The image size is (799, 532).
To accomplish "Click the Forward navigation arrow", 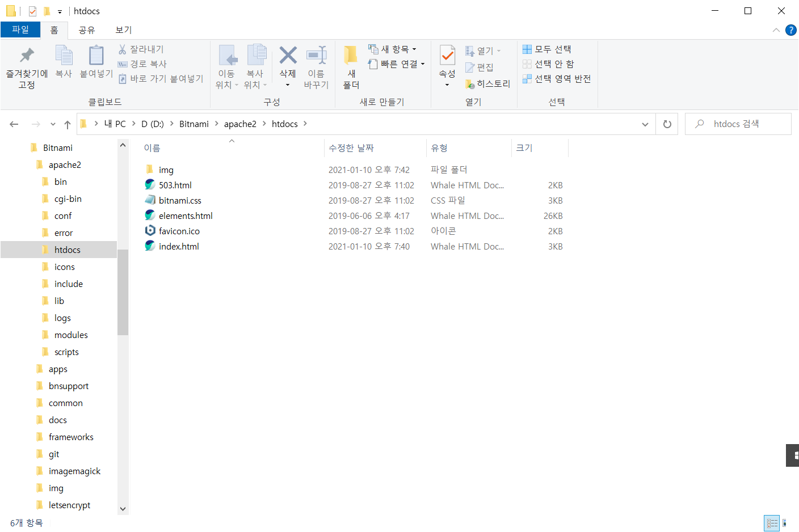I will point(36,124).
